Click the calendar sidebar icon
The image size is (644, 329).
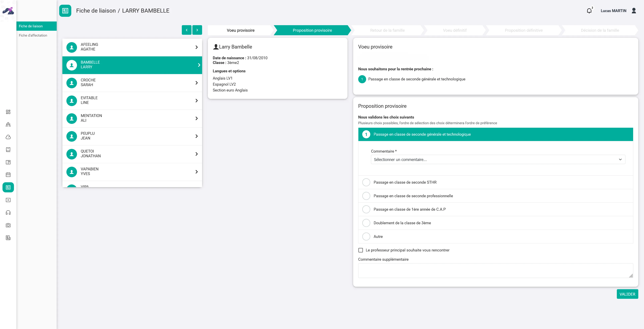8,175
